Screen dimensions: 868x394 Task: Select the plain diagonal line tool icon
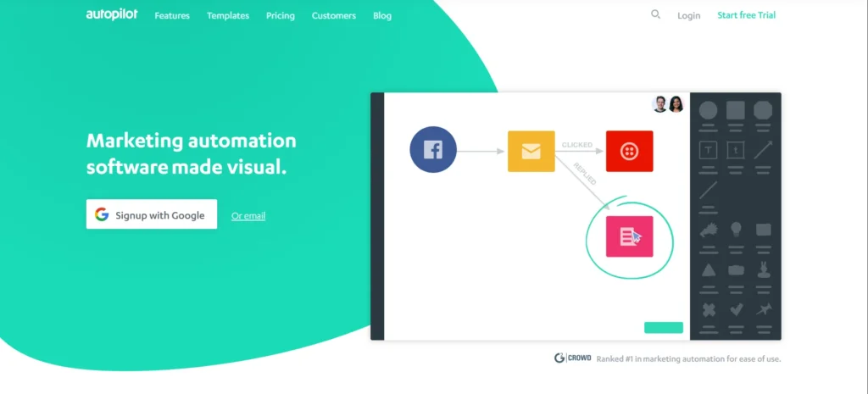[x=708, y=190]
